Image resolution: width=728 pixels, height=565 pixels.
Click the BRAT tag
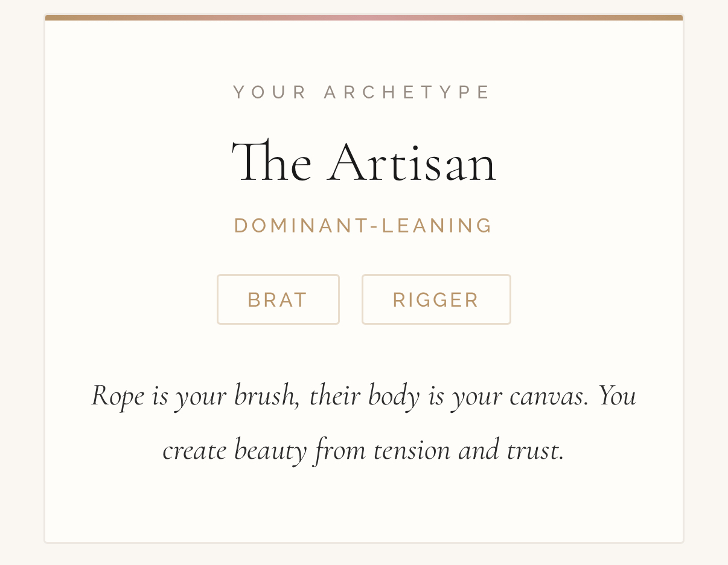pos(278,299)
